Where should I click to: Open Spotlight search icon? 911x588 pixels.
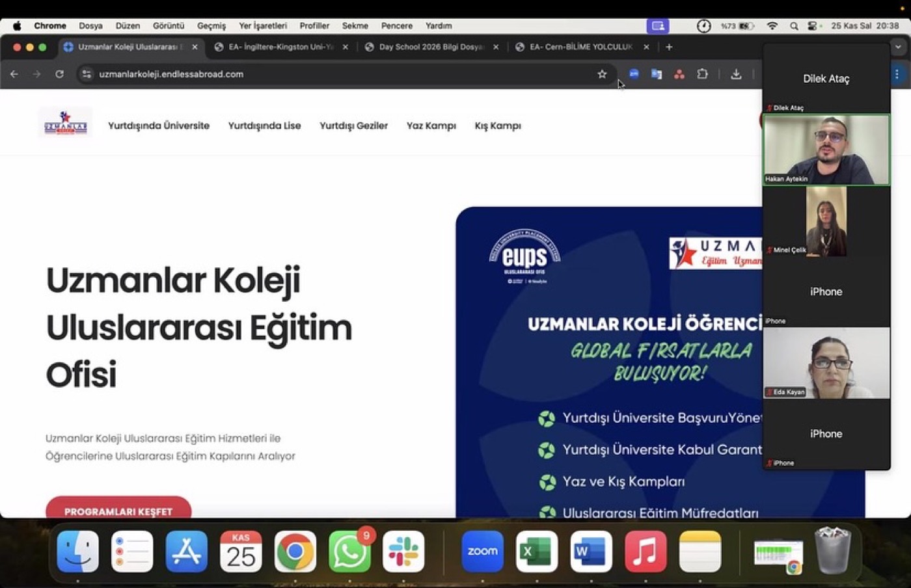pos(794,26)
